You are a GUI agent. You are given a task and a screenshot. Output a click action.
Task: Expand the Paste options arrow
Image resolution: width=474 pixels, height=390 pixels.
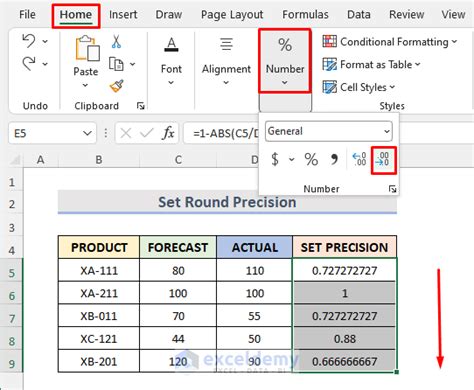pyautogui.click(x=85, y=85)
